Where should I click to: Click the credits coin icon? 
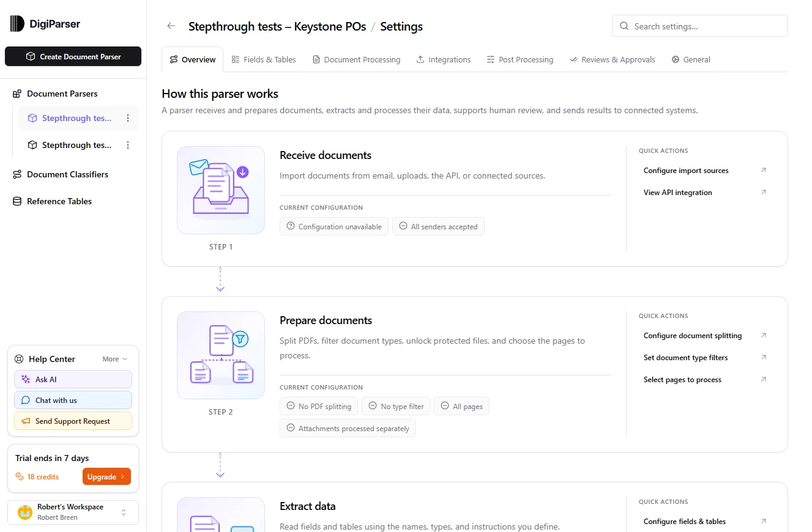[20, 477]
